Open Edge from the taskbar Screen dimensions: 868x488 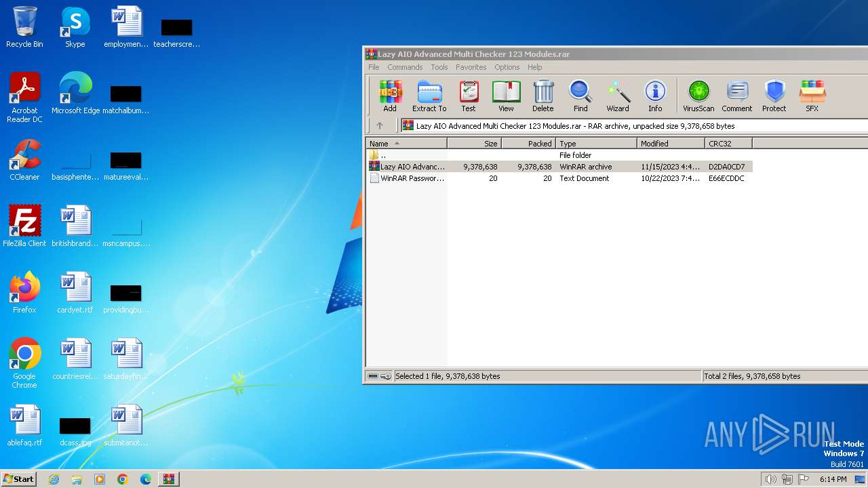[x=146, y=479]
